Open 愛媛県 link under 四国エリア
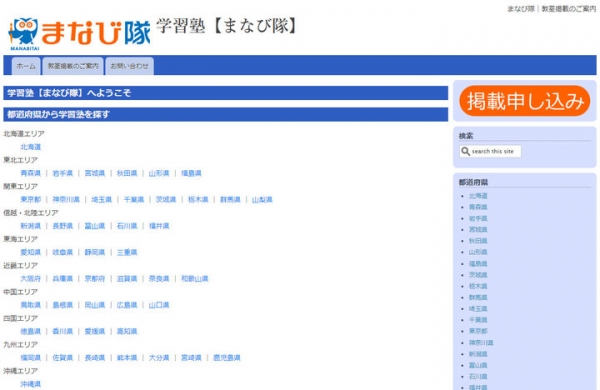This screenshot has width=600, height=390. [95, 332]
